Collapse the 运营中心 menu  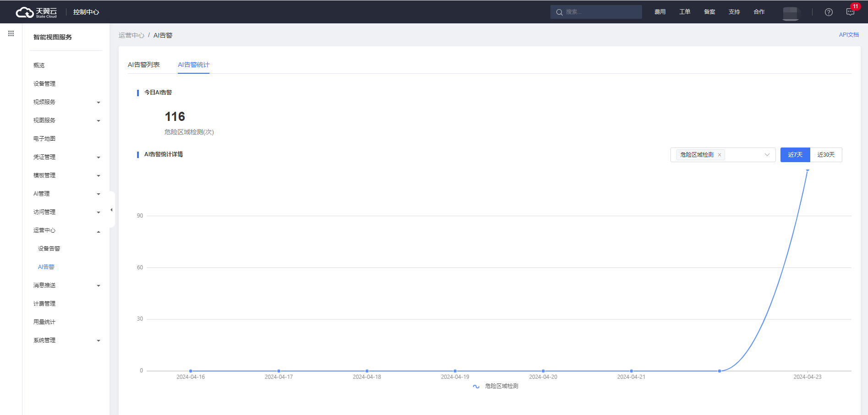[66, 230]
